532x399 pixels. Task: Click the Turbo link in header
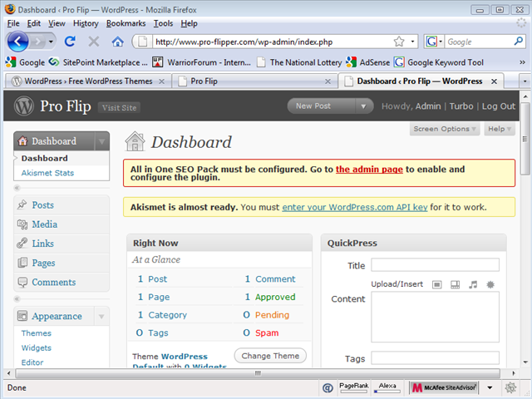(x=461, y=106)
